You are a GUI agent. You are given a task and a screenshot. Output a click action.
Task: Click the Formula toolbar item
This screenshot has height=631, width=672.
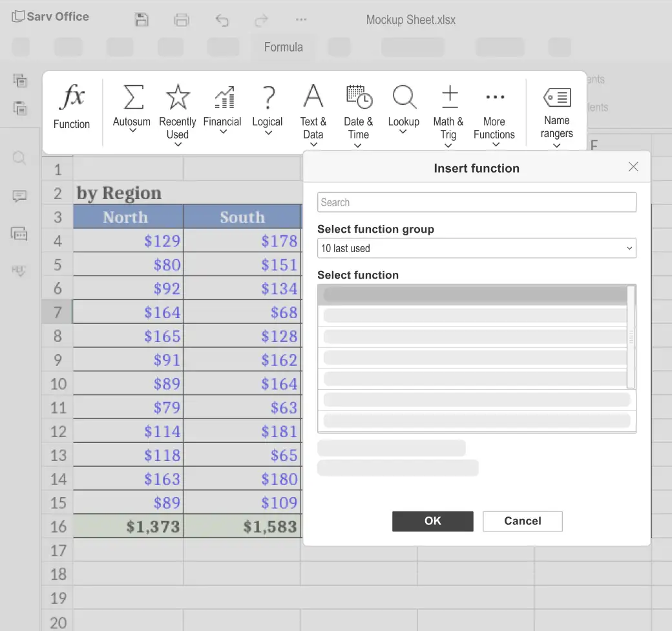pos(283,47)
